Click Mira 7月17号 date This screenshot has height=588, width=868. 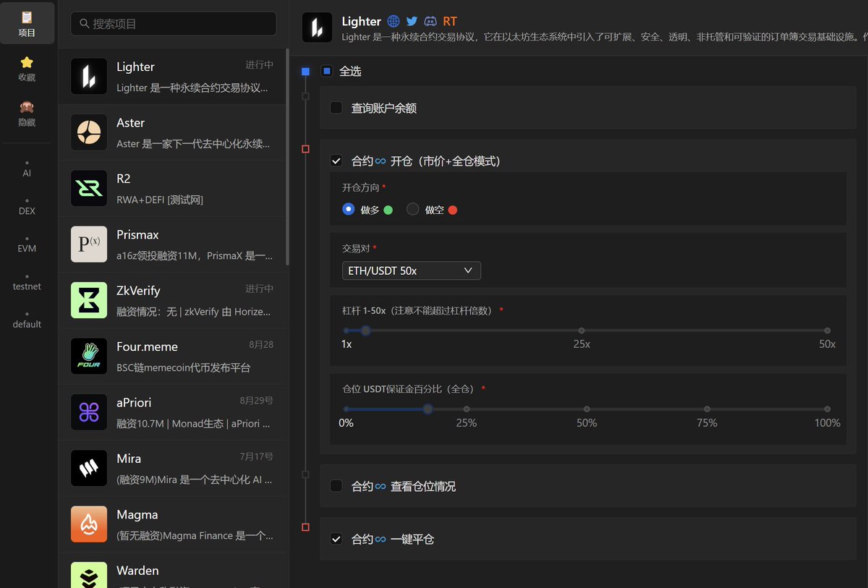tap(257, 456)
